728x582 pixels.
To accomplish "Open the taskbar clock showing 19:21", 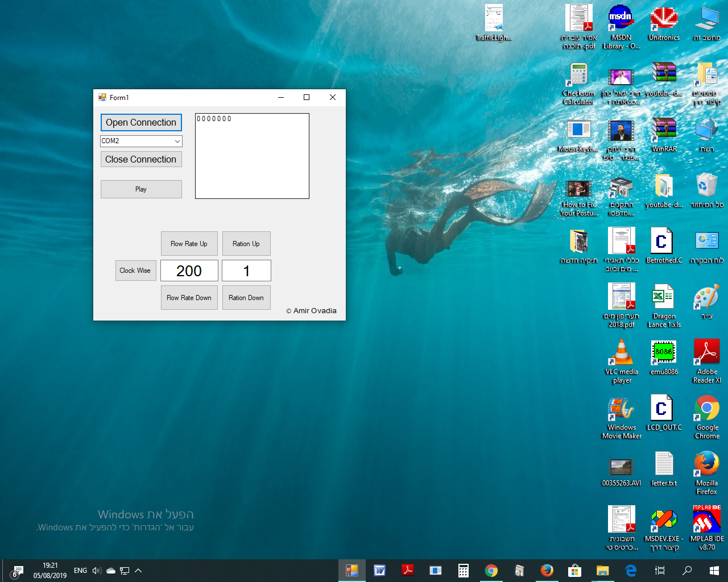I will [x=50, y=571].
